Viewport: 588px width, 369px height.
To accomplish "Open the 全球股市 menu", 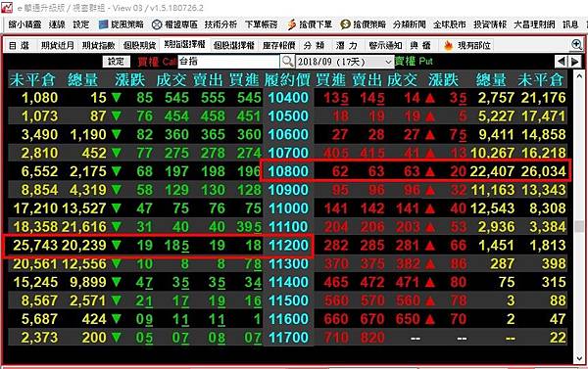I will click(449, 24).
